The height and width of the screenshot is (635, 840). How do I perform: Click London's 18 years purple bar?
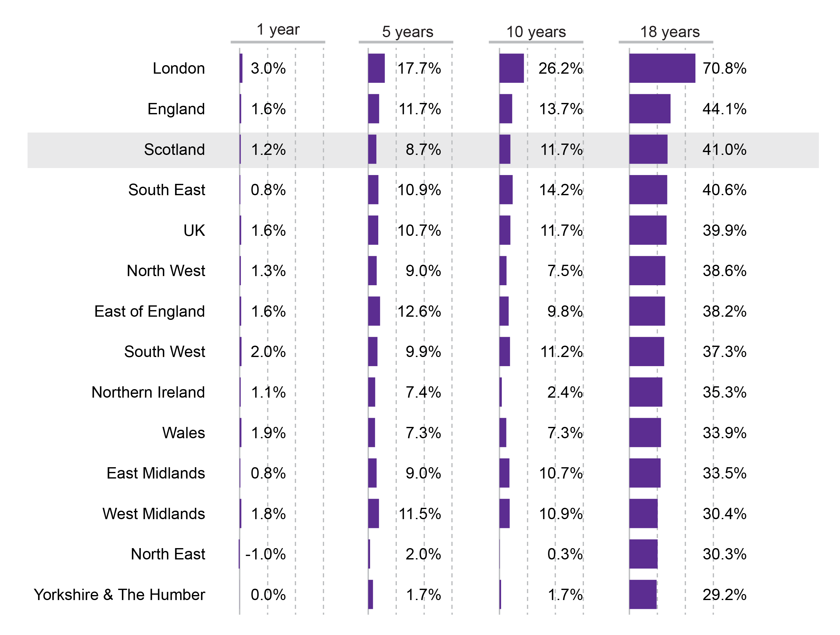pyautogui.click(x=662, y=68)
